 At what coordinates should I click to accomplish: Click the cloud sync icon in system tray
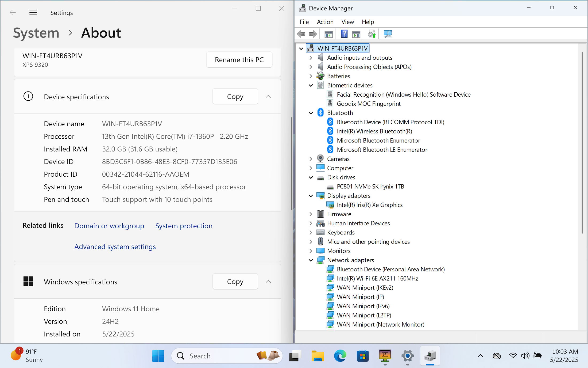click(497, 356)
